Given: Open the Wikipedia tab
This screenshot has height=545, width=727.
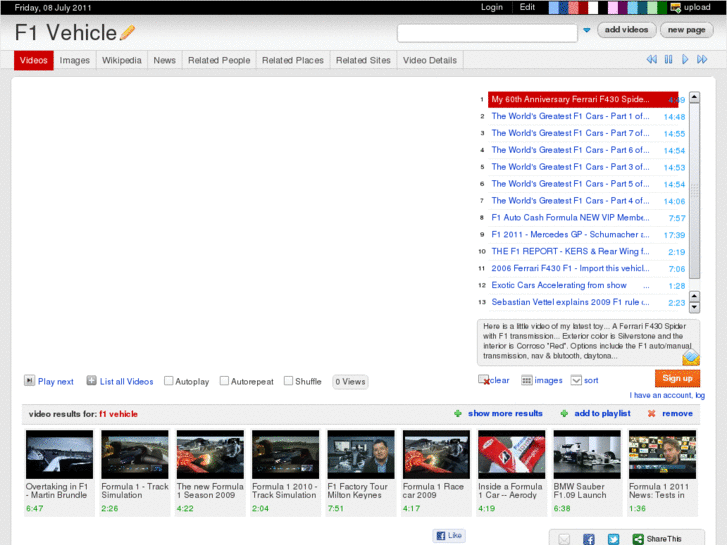Looking at the screenshot, I should click(121, 60).
